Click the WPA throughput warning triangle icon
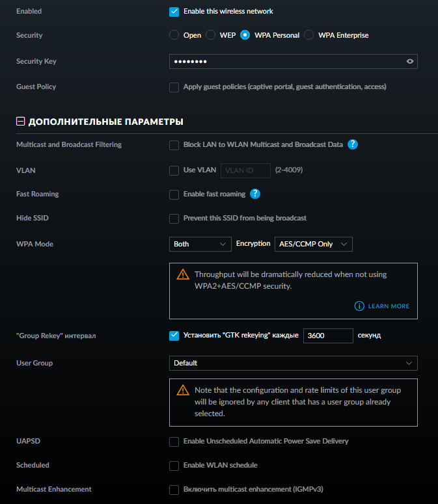This screenshot has width=438, height=504. click(183, 274)
